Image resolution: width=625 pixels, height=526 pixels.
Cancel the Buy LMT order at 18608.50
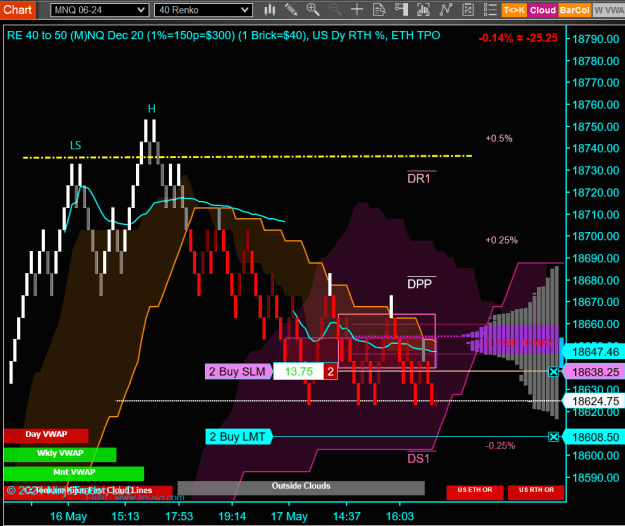(553, 437)
